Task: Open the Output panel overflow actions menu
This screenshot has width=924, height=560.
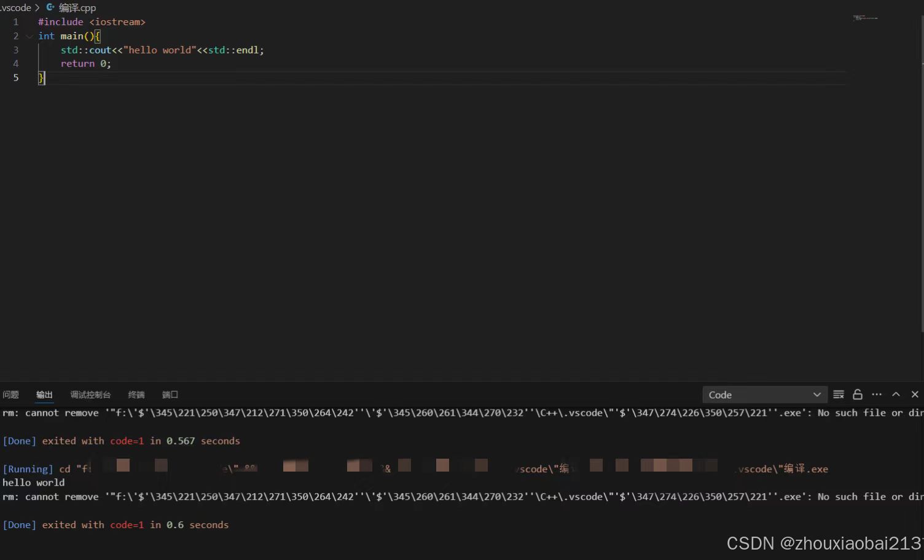Action: click(x=877, y=394)
